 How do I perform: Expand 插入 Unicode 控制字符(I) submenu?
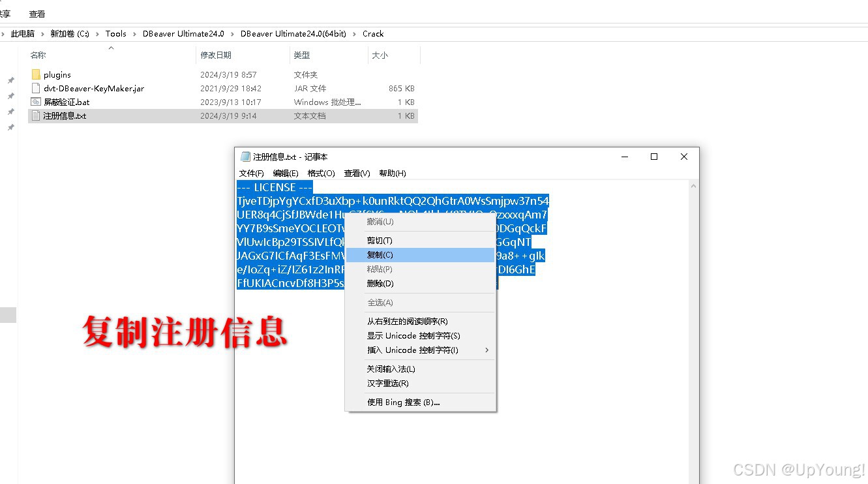pyautogui.click(x=421, y=350)
